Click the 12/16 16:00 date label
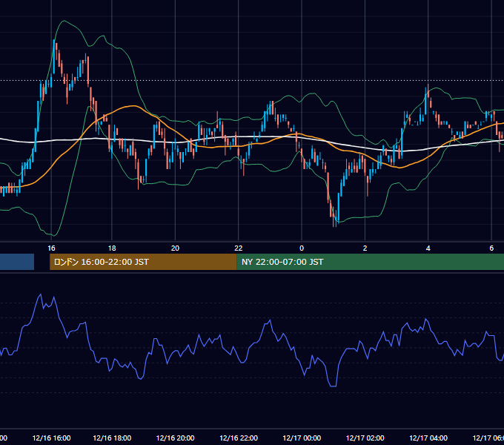 click(51, 438)
